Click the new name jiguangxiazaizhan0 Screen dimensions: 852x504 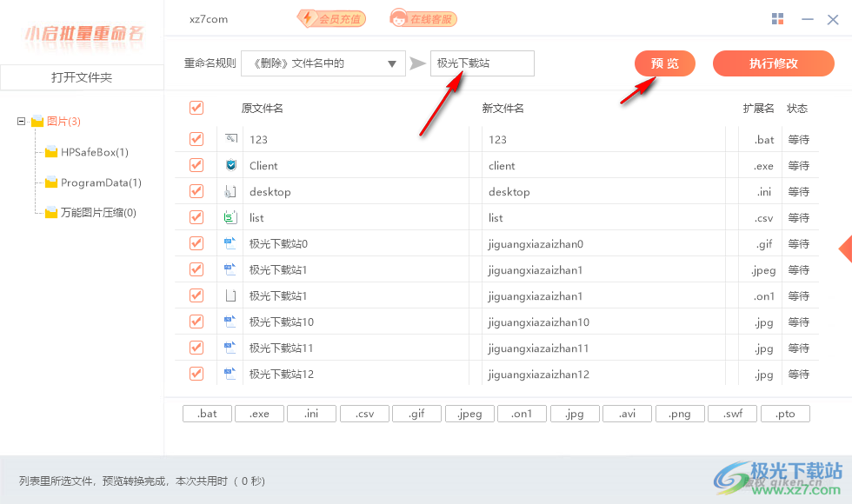[536, 244]
